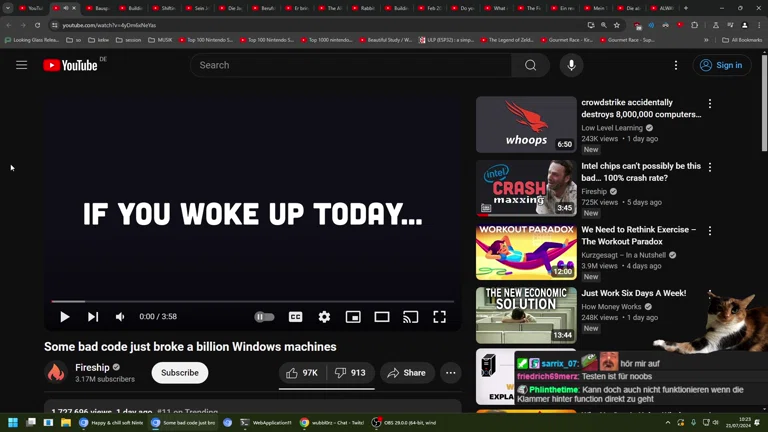The width and height of the screenshot is (768, 432).
Task: Open the Kurzgesagt – In a Nutshell channel
Action: click(x=624, y=255)
